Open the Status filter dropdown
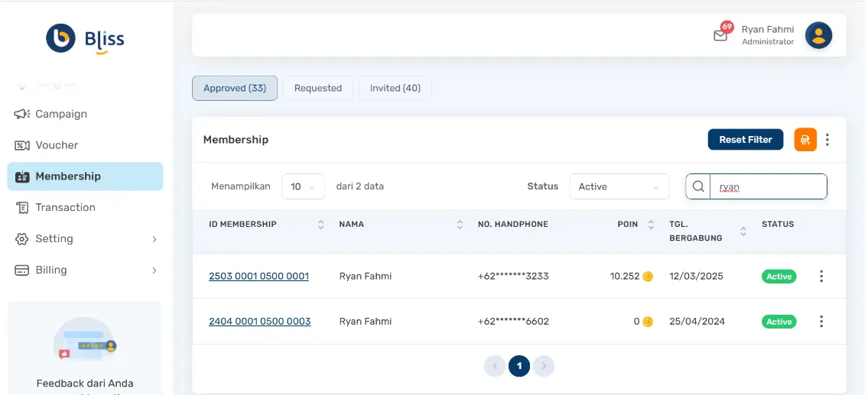This screenshot has height=395, width=868. (x=619, y=186)
